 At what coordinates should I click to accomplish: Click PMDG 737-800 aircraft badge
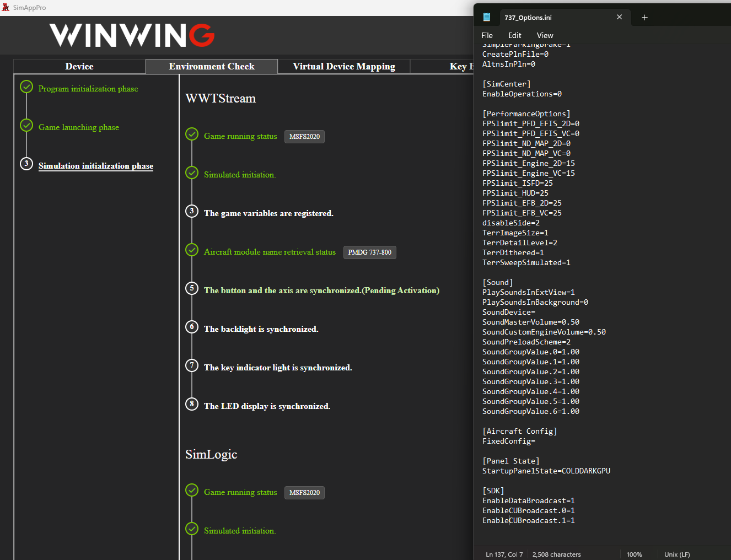pos(370,252)
